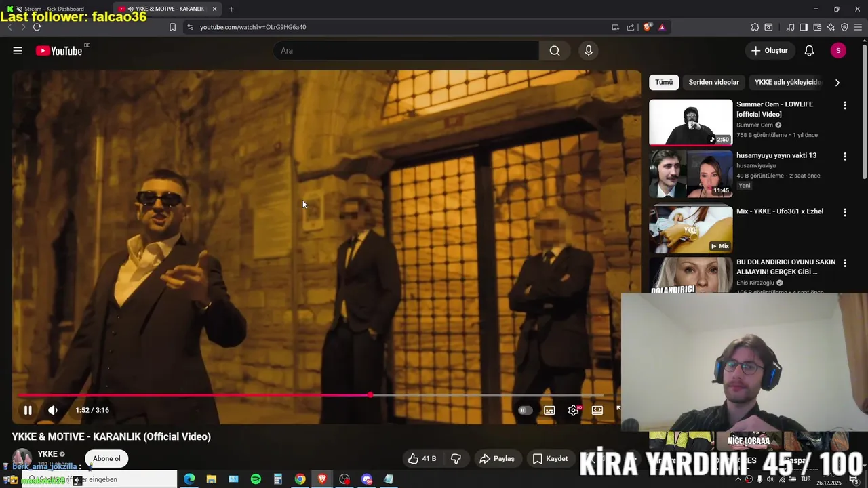Open Microsoft Edge from the taskbar

(x=189, y=479)
